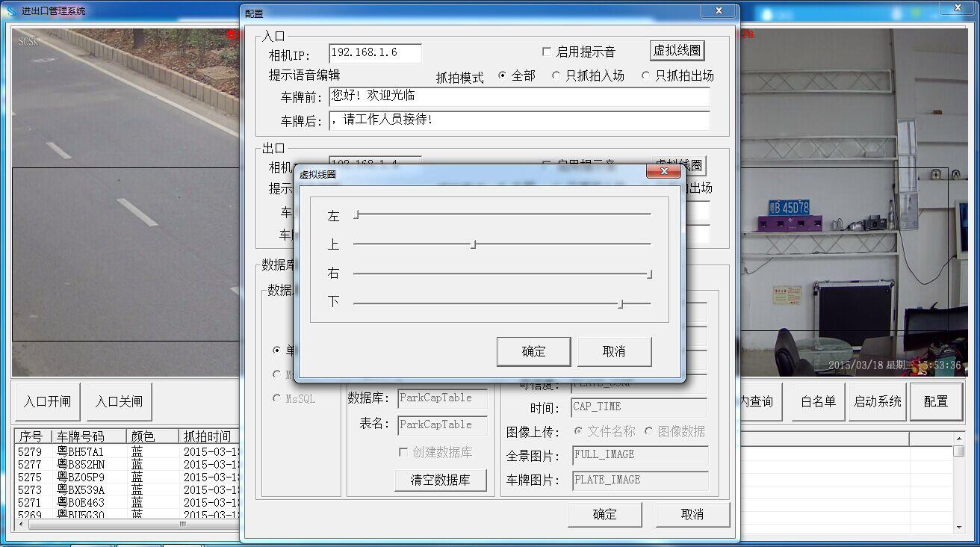980x547 pixels.
Task: Select plate row 粤BH57A1
Action: [81, 451]
